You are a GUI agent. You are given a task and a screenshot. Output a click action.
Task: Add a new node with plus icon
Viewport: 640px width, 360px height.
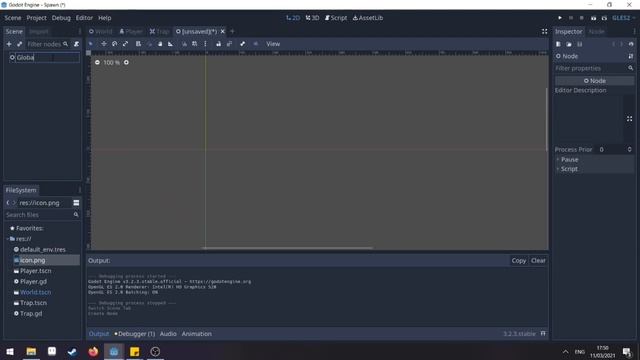tap(9, 44)
